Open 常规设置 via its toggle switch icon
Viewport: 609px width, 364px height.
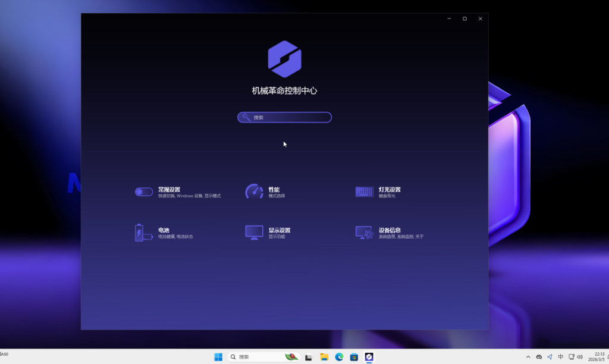point(144,192)
